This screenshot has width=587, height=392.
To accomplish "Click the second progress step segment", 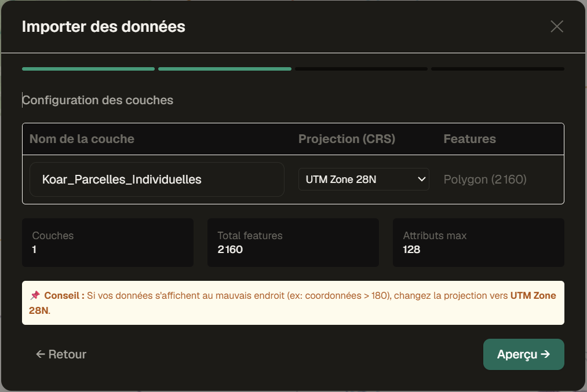I will (224, 69).
